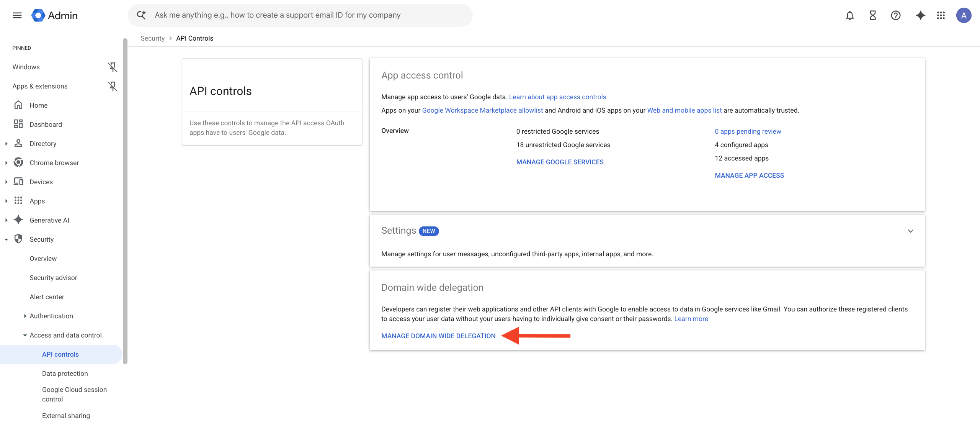The width and height of the screenshot is (980, 426).
Task: Click the Directory person icon
Action: coord(18,143)
